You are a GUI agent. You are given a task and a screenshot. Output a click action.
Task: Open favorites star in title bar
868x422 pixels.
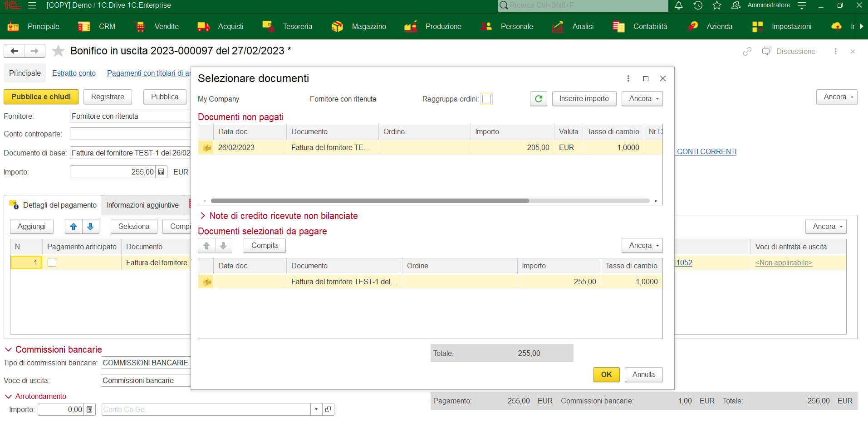pyautogui.click(x=717, y=5)
